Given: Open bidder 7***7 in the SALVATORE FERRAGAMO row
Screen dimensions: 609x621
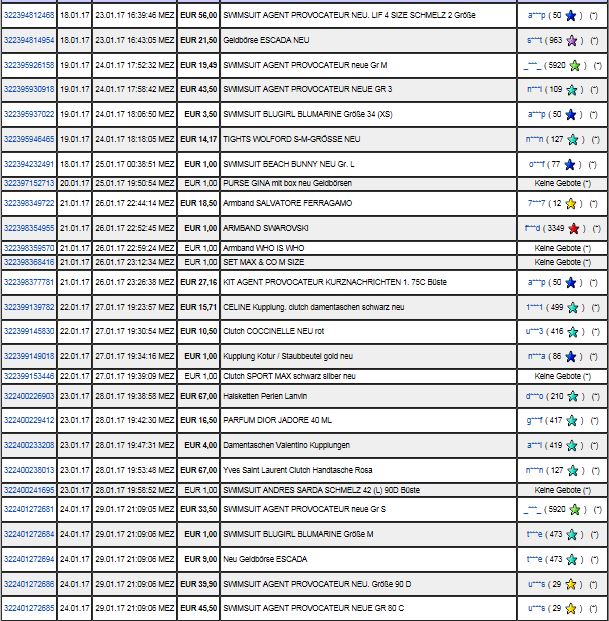Looking at the screenshot, I should [x=536, y=203].
